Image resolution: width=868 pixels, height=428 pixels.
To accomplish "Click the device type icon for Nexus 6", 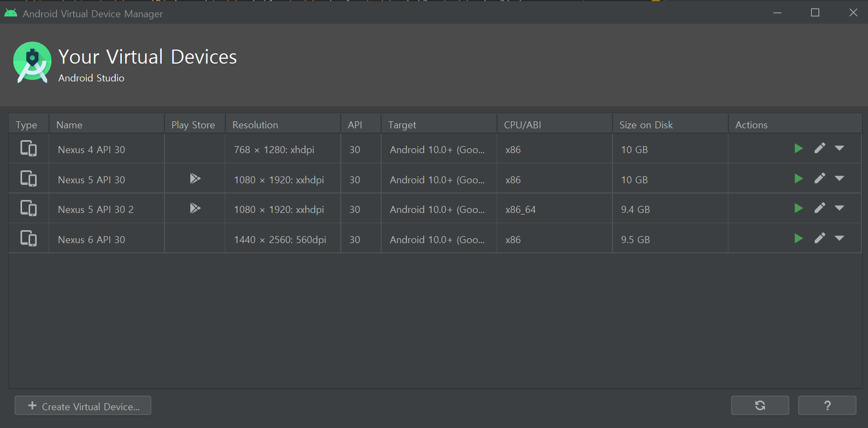I will 29,238.
